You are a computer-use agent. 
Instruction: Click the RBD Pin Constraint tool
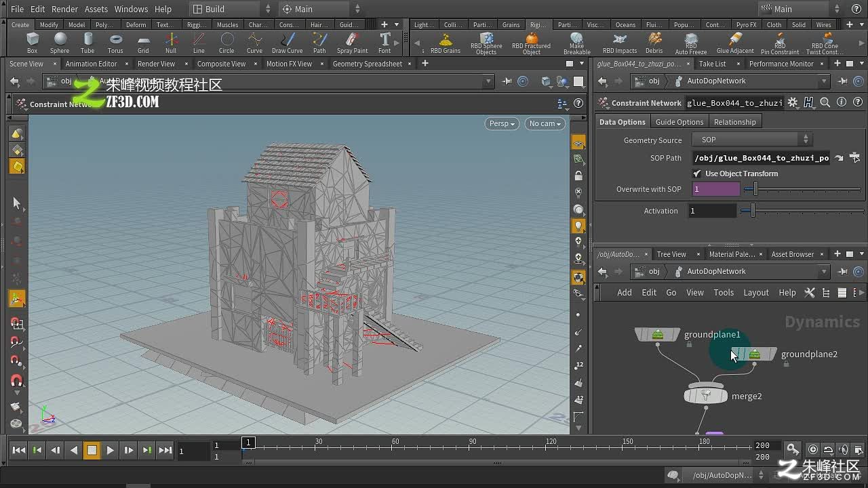pos(780,43)
